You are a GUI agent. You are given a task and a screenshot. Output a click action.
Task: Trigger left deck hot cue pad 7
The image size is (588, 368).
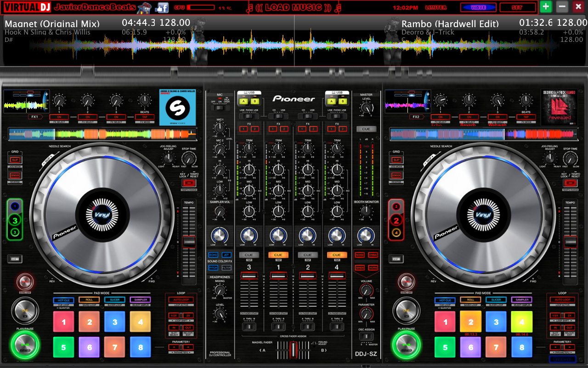115,347
